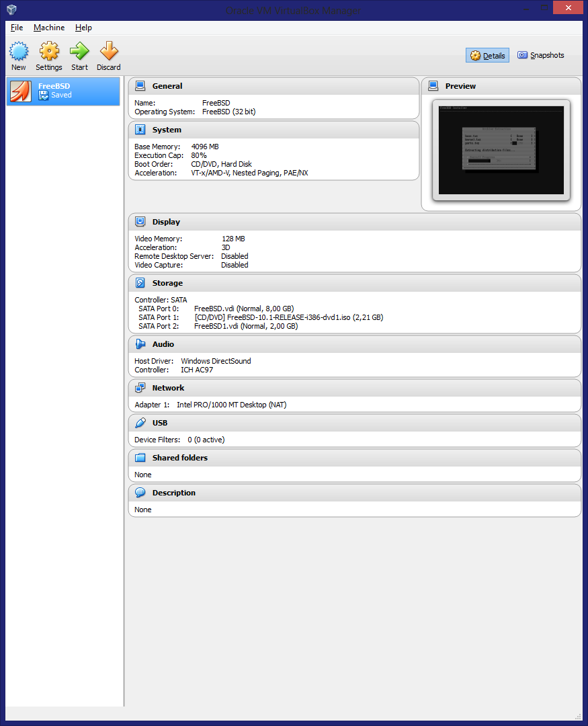This screenshot has width=588, height=726.
Task: Click the Execution Cap value 80%
Action: pos(199,155)
